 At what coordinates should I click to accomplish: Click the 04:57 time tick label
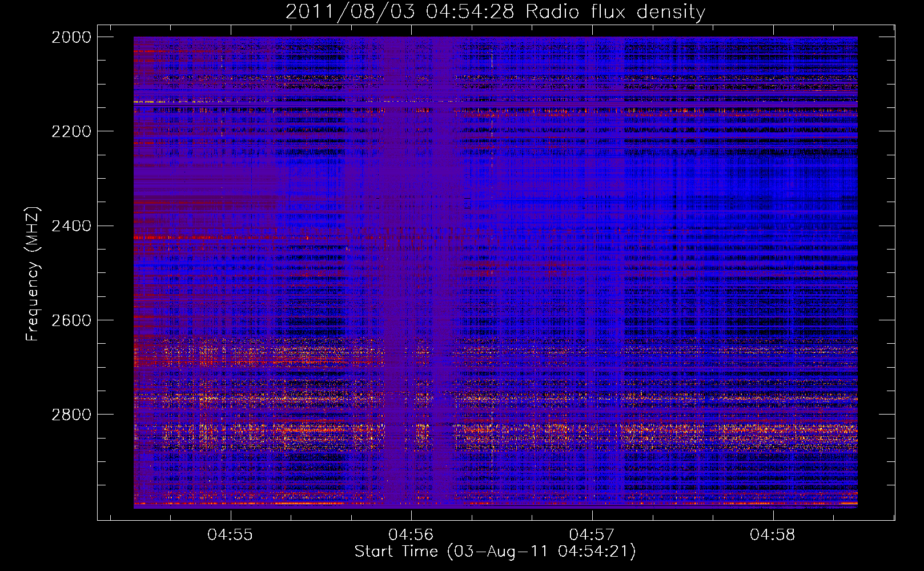coord(592,534)
